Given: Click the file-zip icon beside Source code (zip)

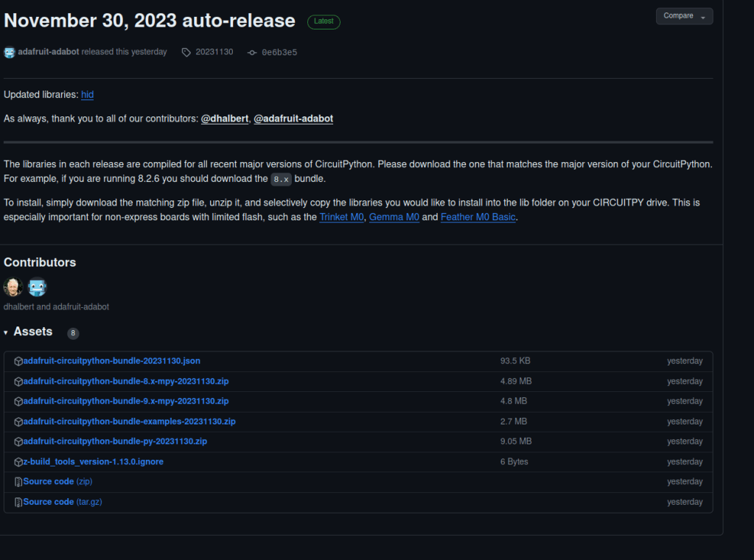Looking at the screenshot, I should click(18, 482).
